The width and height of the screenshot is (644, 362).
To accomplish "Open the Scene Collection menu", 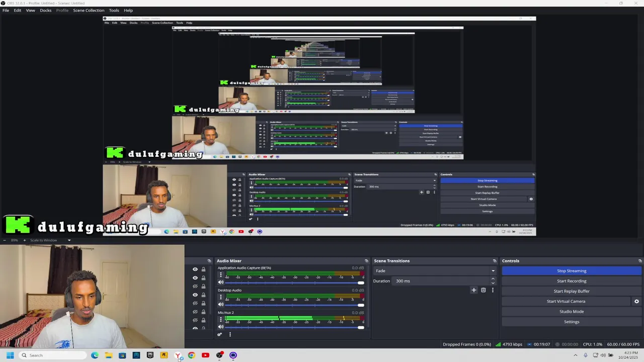I will [89, 10].
